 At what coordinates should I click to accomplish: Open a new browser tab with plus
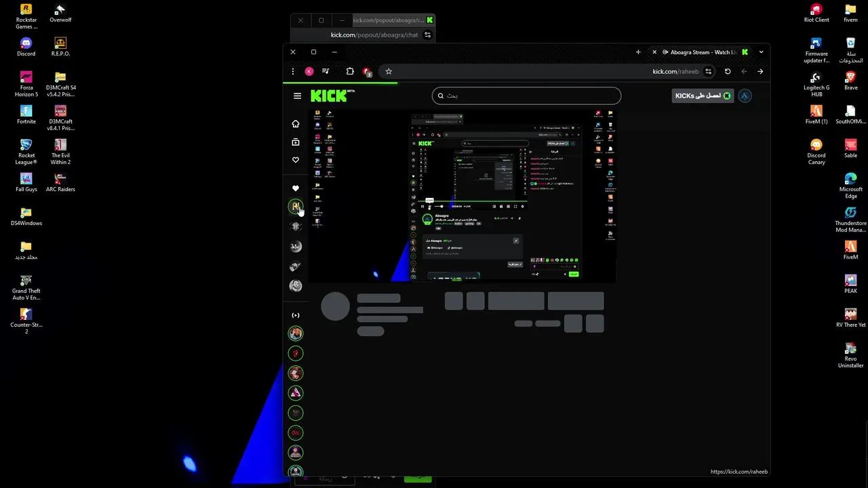click(638, 52)
